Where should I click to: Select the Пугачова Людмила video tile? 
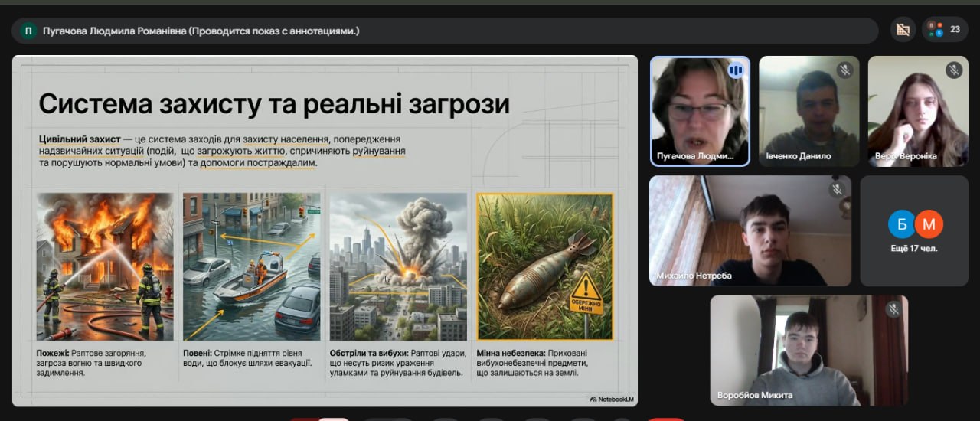point(700,111)
